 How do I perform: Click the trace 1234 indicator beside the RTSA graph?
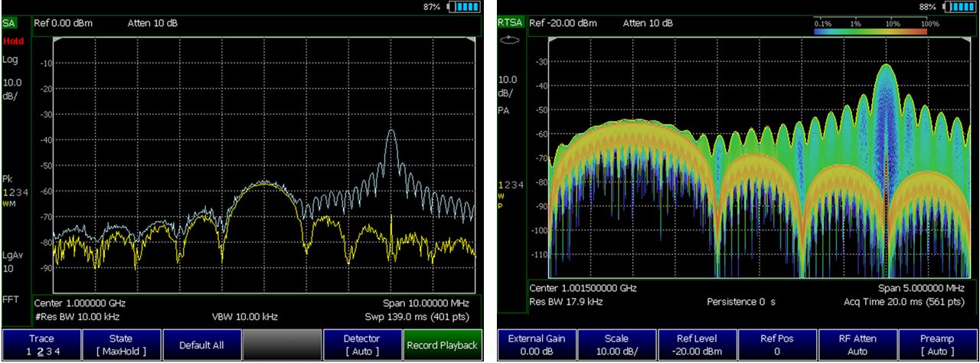pyautogui.click(x=510, y=185)
